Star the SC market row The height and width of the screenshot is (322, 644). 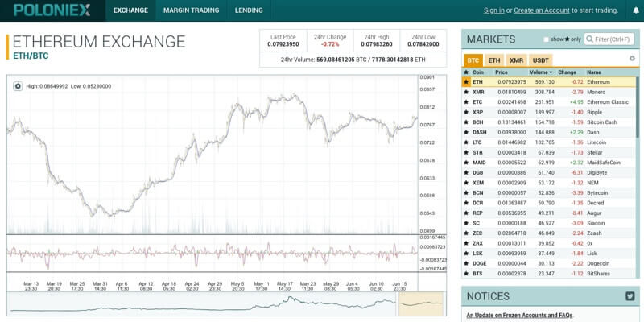(466, 223)
